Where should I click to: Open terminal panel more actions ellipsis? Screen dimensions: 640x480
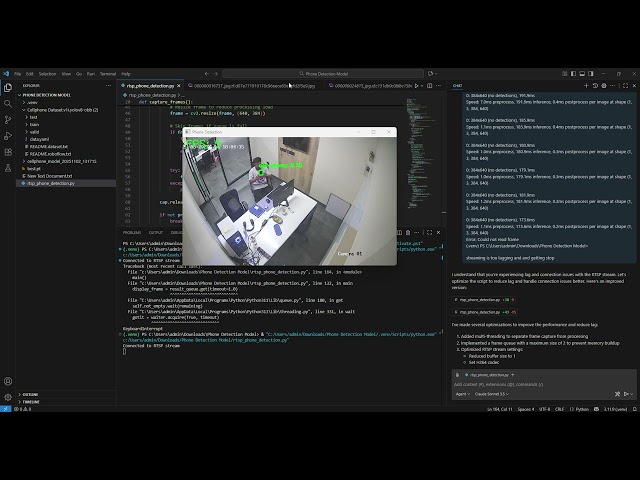pos(417,233)
